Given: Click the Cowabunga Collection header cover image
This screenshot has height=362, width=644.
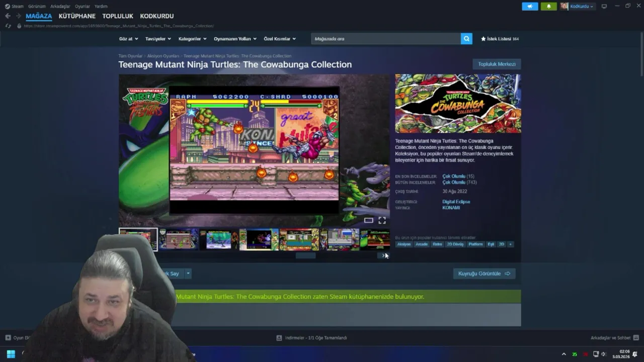Looking at the screenshot, I should click(458, 104).
